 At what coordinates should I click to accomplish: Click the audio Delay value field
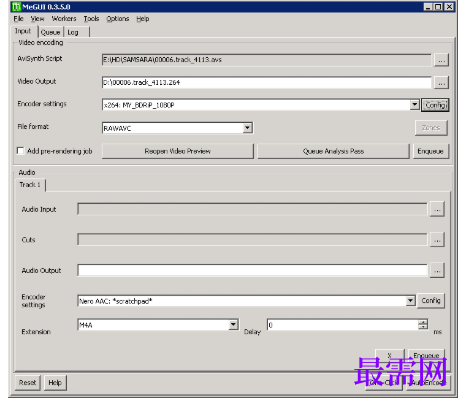(x=343, y=325)
